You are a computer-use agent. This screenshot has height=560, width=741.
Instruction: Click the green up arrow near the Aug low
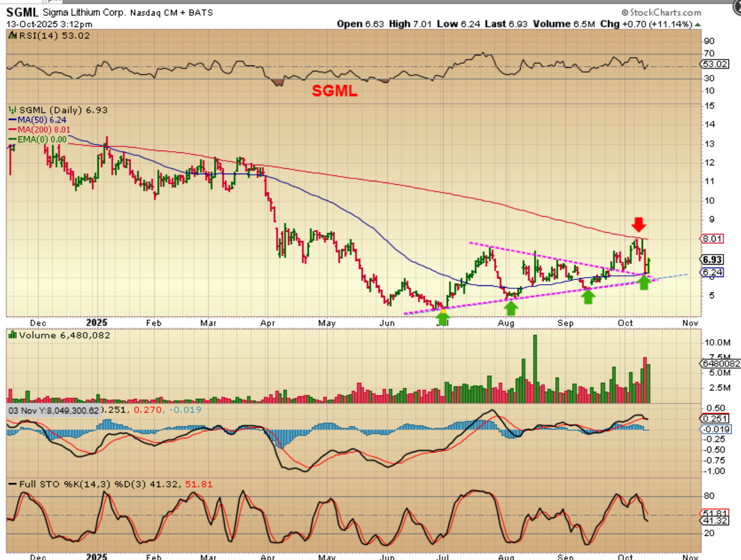pyautogui.click(x=511, y=307)
